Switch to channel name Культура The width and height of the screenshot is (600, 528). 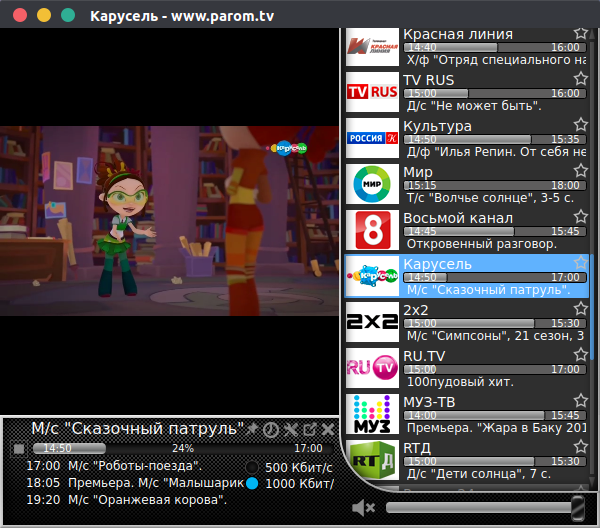[437, 126]
